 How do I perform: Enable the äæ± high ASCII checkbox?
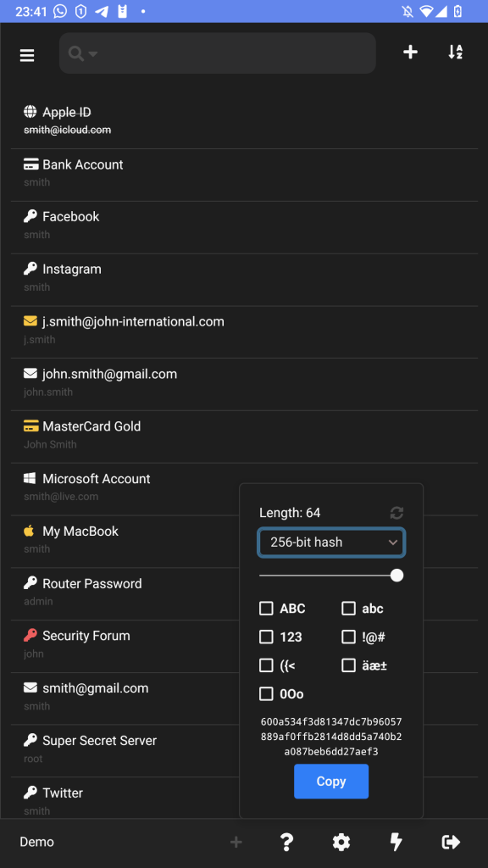pyautogui.click(x=348, y=665)
